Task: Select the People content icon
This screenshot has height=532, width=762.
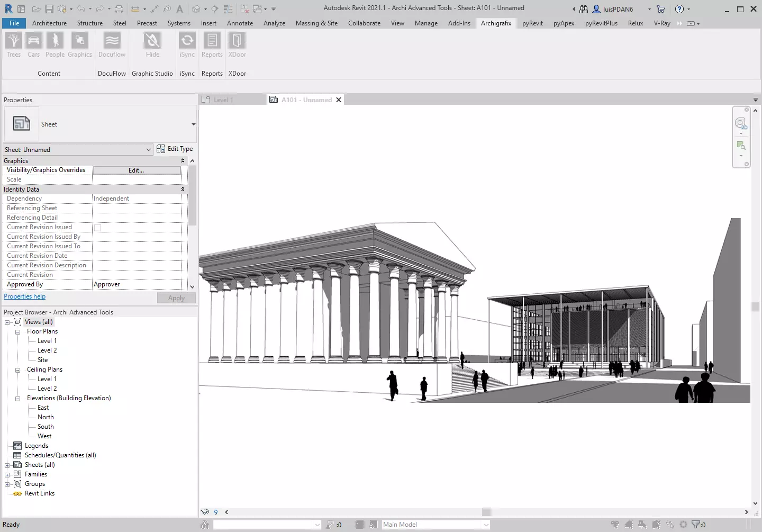Action: point(55,45)
